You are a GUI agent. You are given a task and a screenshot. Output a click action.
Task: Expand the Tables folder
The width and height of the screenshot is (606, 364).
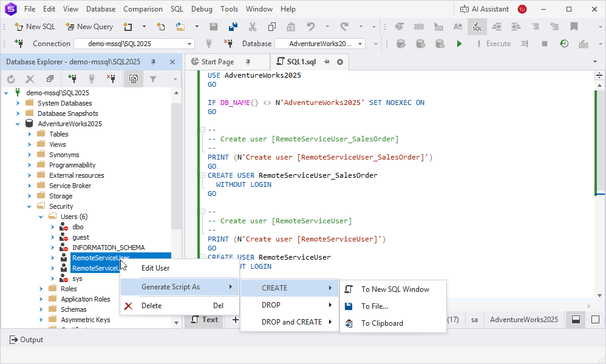pyautogui.click(x=29, y=134)
